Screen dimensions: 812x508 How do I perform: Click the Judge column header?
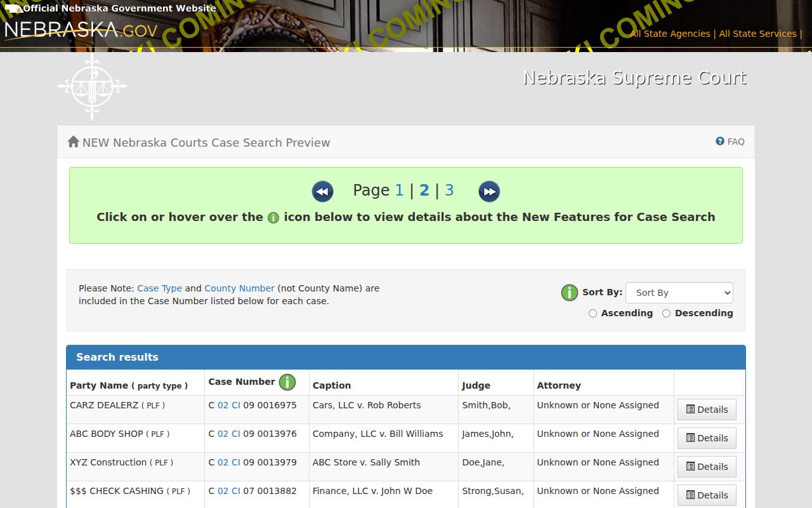476,385
